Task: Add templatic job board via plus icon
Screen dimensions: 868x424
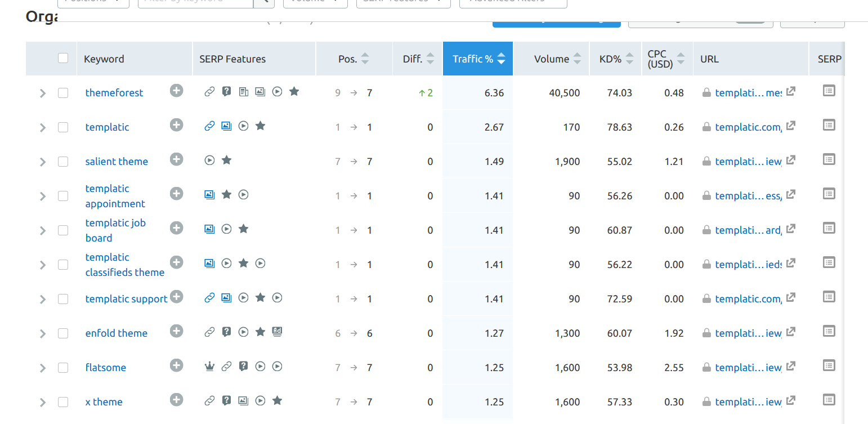Action: [x=177, y=228]
